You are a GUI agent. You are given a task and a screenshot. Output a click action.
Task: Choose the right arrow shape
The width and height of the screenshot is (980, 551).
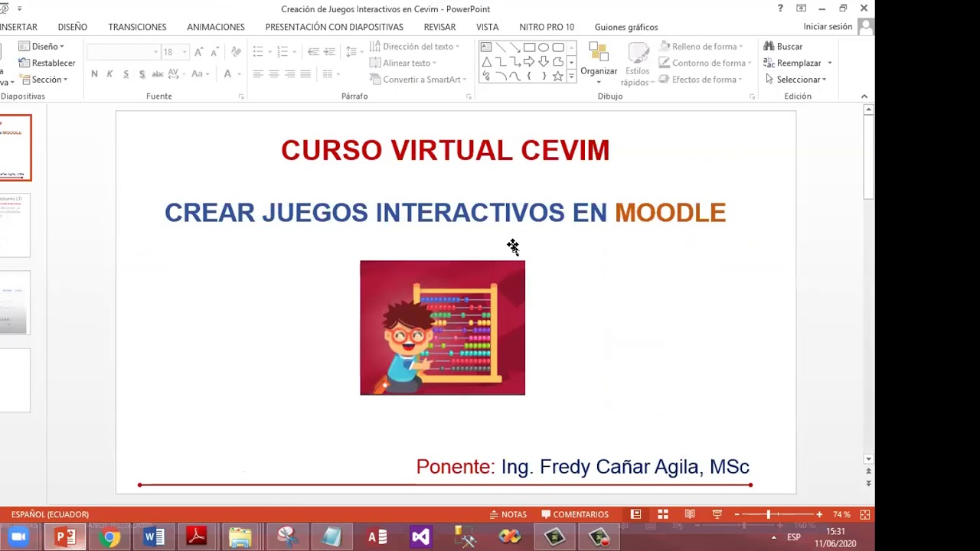coord(529,62)
